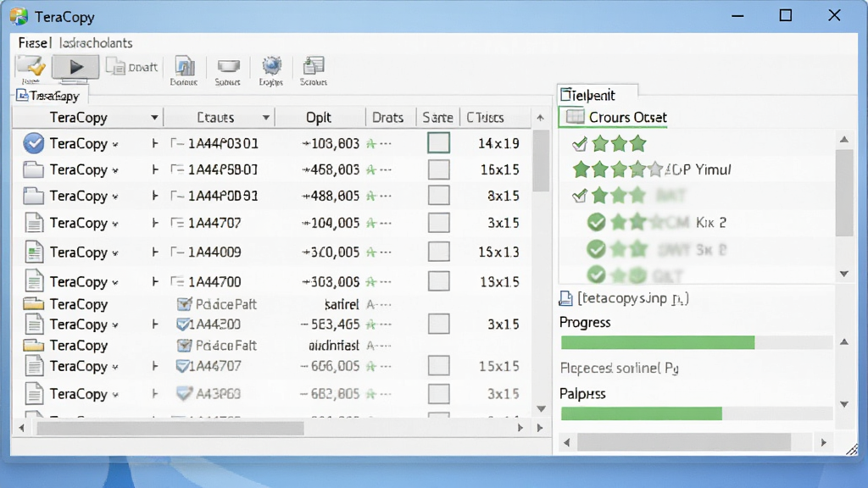Open the Ctauts column header dropdown arrow
The image size is (868, 488).
pyautogui.click(x=265, y=118)
